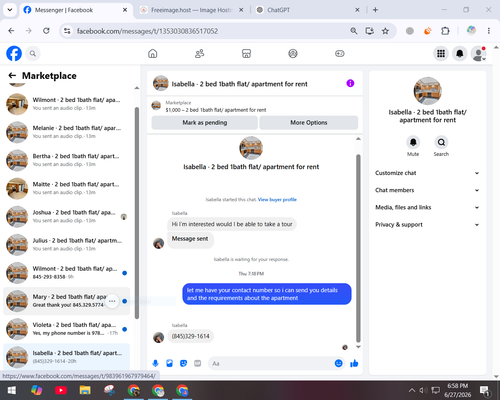
Task: Open emoji picker in message field
Action: 338,363
